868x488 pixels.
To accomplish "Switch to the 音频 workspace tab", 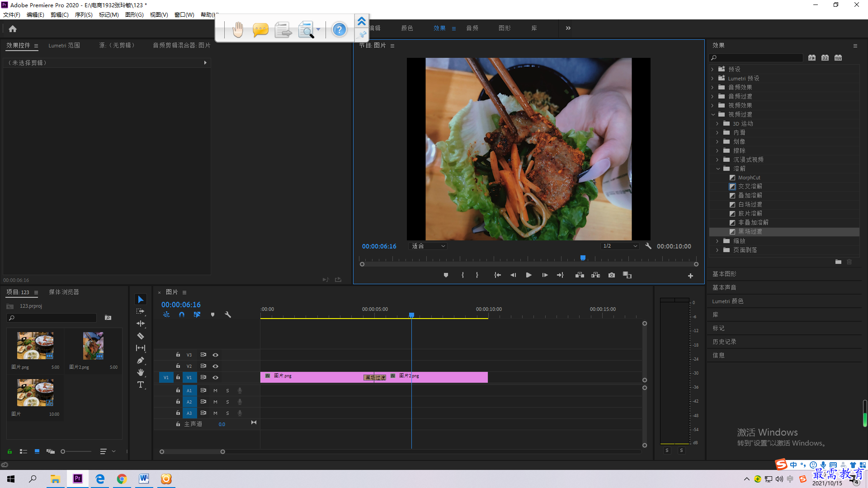I will (x=472, y=28).
